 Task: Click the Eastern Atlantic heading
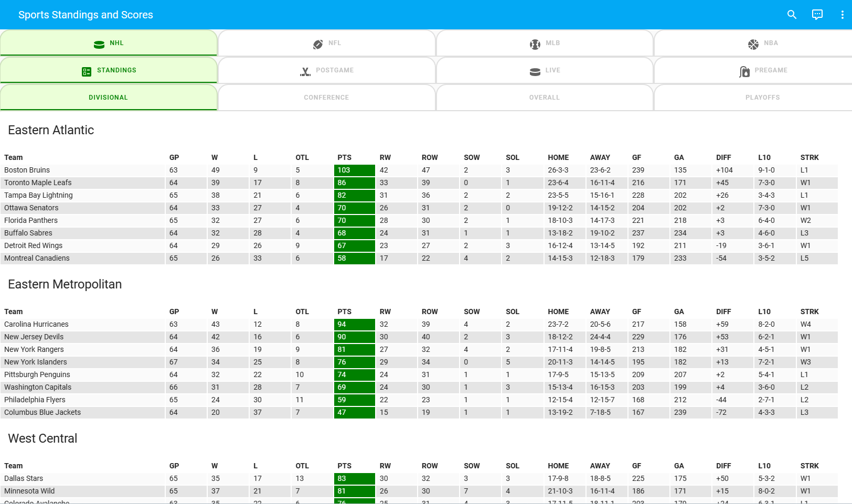(x=51, y=130)
